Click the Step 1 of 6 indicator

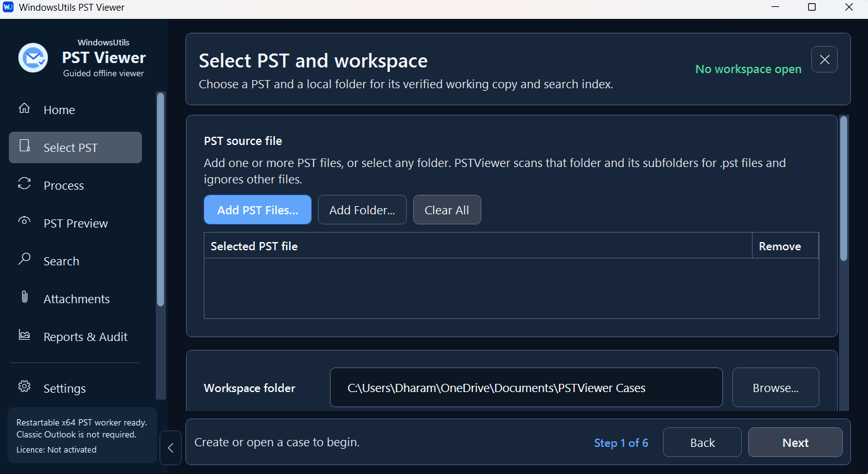point(621,442)
